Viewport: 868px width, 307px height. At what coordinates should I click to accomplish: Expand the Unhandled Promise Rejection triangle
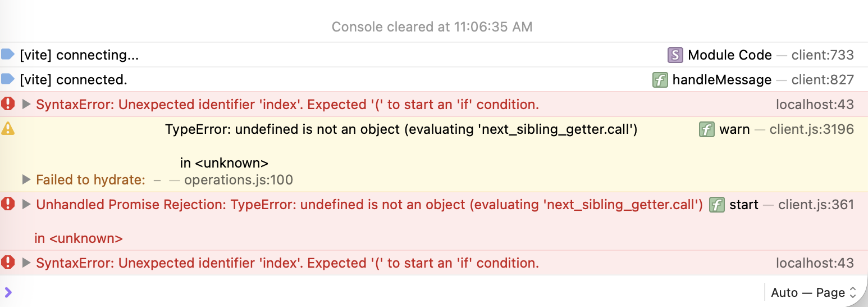coord(26,205)
